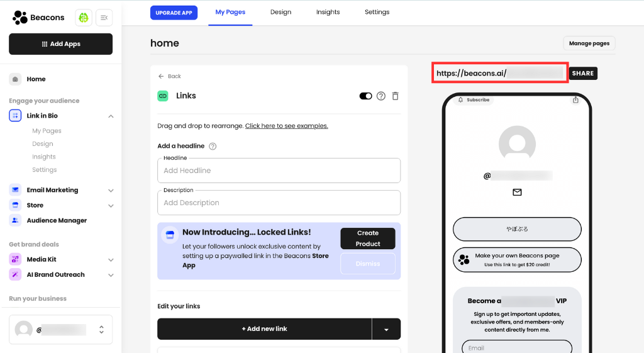This screenshot has height=353, width=644.
Task: Click the Create Product button
Action: [x=368, y=238]
